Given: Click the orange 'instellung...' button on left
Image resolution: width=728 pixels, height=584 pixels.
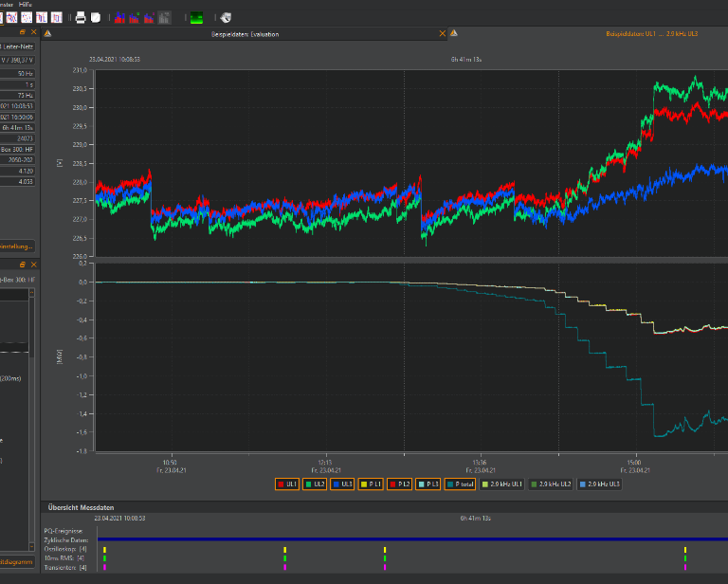Looking at the screenshot, I should click(x=17, y=246).
